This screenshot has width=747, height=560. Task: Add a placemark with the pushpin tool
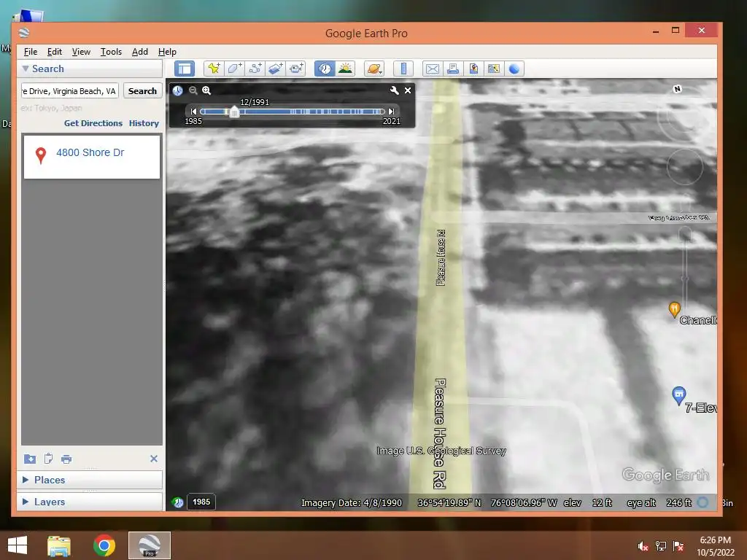[x=214, y=69]
